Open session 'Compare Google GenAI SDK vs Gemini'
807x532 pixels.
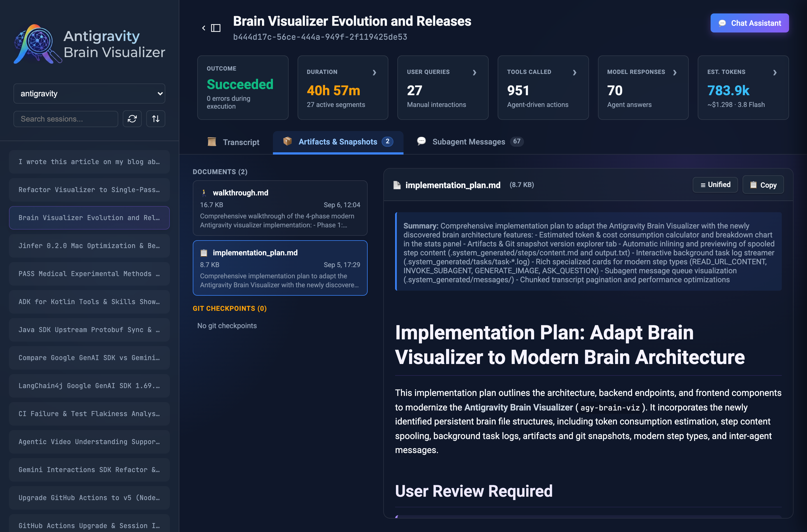tap(89, 358)
